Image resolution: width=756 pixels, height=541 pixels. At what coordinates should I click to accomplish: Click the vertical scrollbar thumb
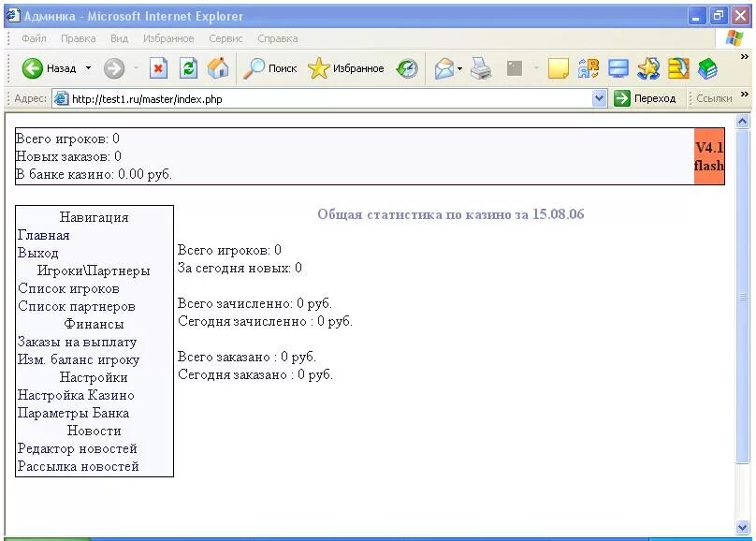pyautogui.click(x=743, y=297)
